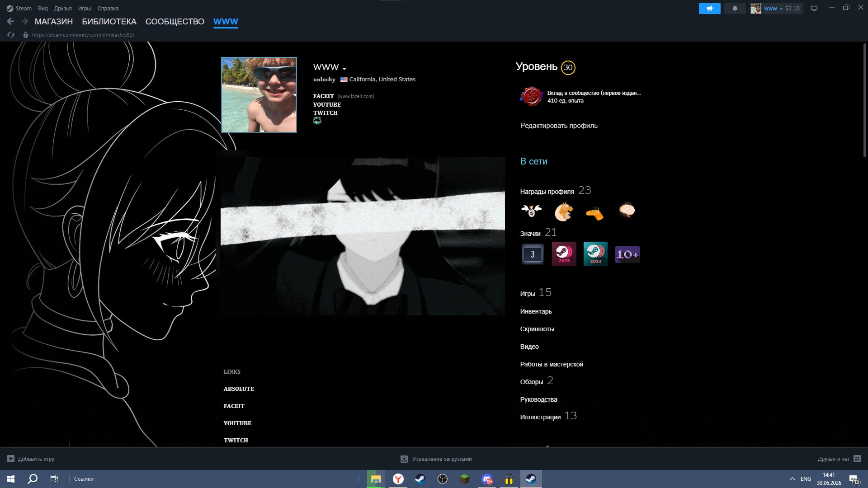Open announcements megaphone button
This screenshot has height=488, width=868.
pyautogui.click(x=710, y=8)
